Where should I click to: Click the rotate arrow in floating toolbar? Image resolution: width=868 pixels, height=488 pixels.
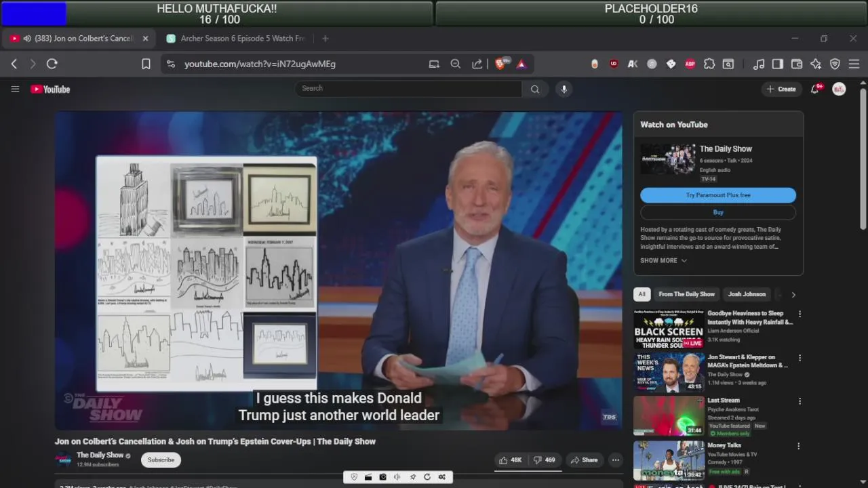pyautogui.click(x=427, y=477)
